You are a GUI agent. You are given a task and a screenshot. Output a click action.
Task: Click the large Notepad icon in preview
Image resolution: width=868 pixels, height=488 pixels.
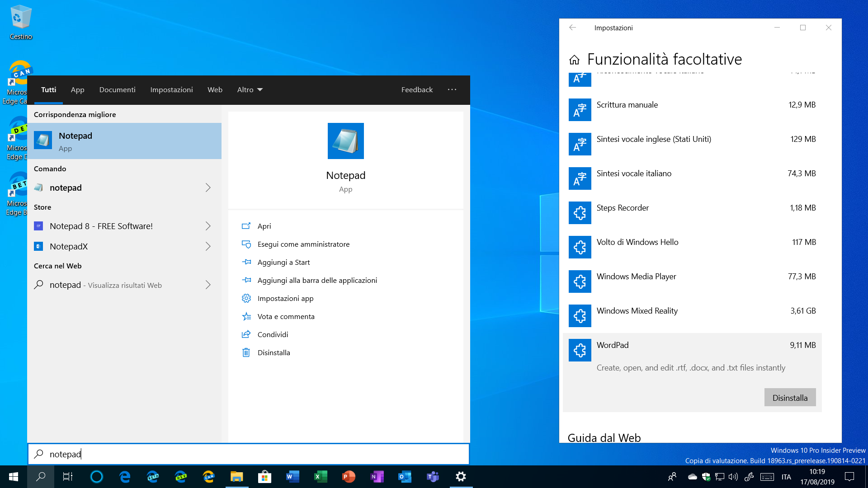(346, 141)
